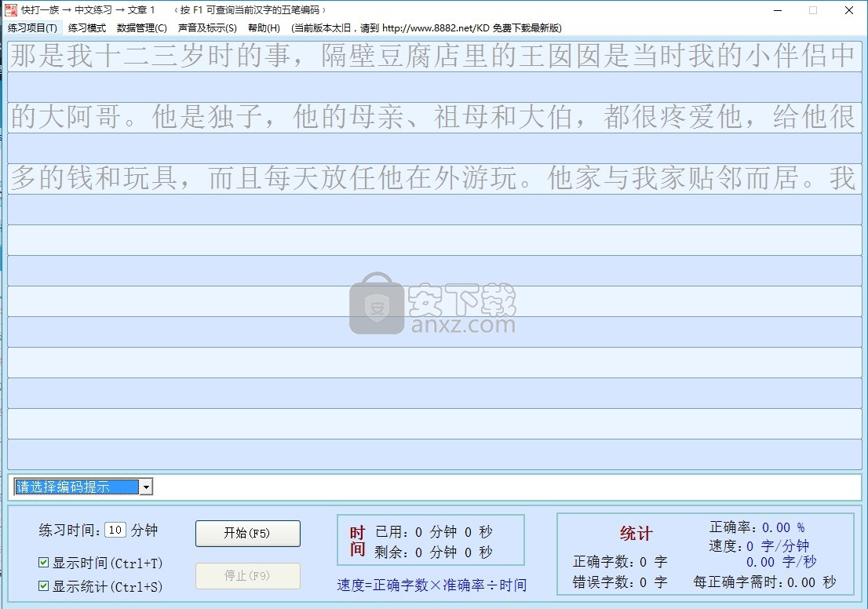Toggle 显示统计(Ctrl+S) checkbox
This screenshot has width=868, height=609.
pos(43,585)
